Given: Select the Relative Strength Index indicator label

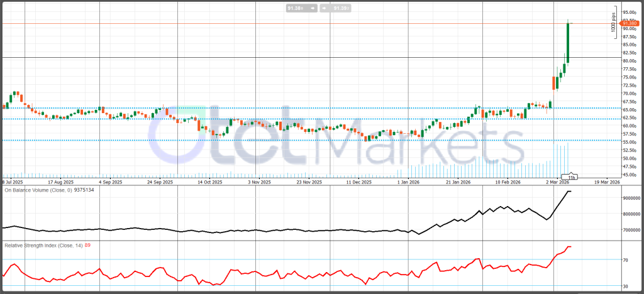Looking at the screenshot, I should (43, 244).
